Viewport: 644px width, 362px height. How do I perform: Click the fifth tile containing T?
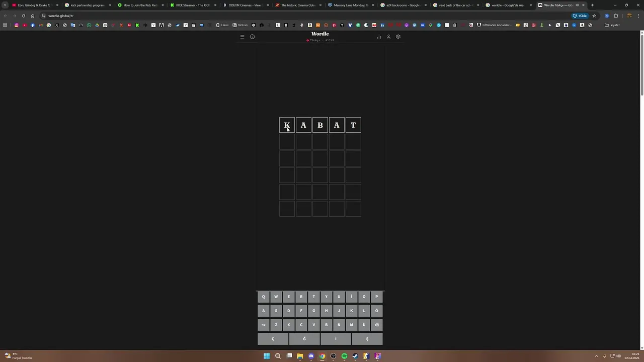pyautogui.click(x=353, y=125)
